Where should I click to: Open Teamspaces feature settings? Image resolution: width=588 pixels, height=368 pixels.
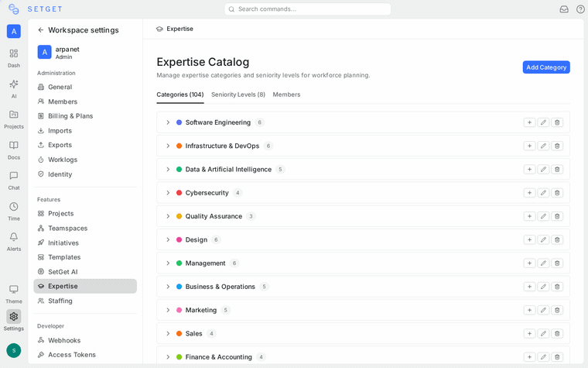tap(85, 229)
